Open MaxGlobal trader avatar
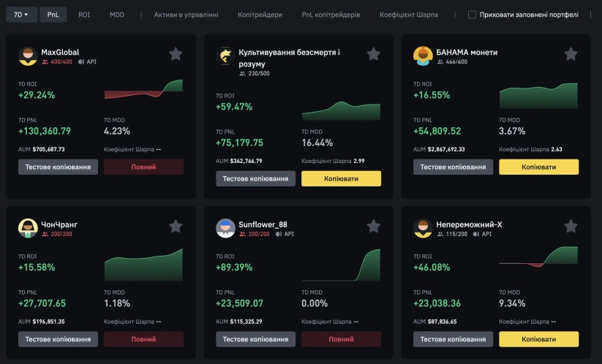 [28, 57]
